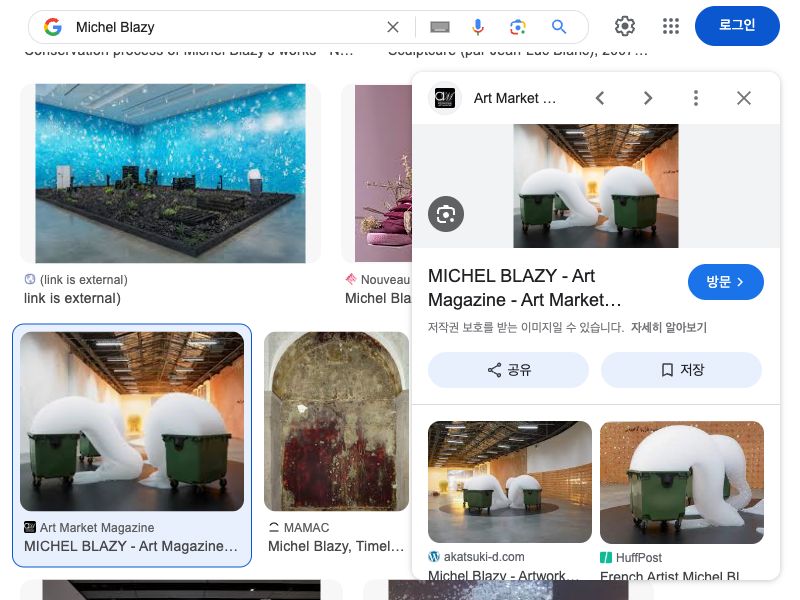The width and height of the screenshot is (800, 600).
Task: Go to next image in preview panel
Action: [647, 98]
